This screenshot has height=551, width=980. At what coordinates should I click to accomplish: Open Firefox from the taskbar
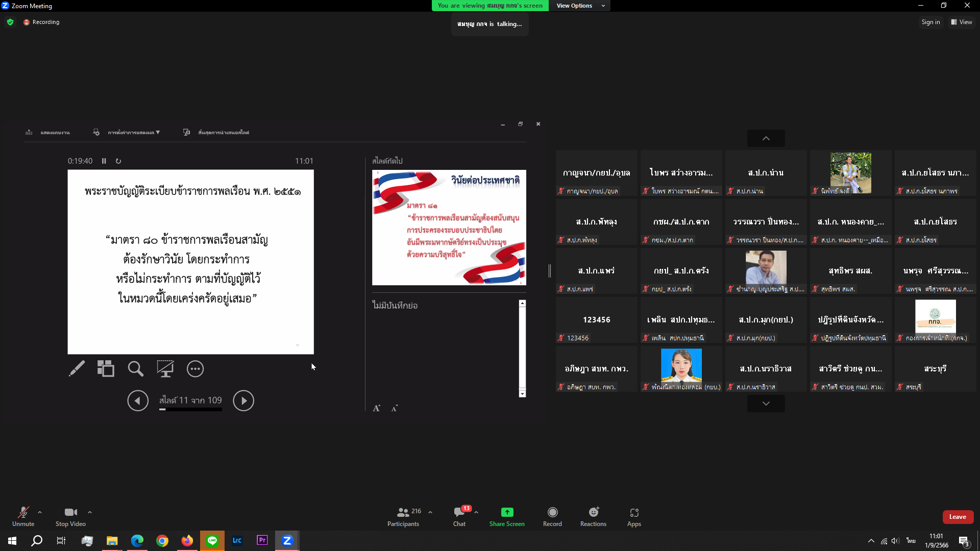point(187,541)
